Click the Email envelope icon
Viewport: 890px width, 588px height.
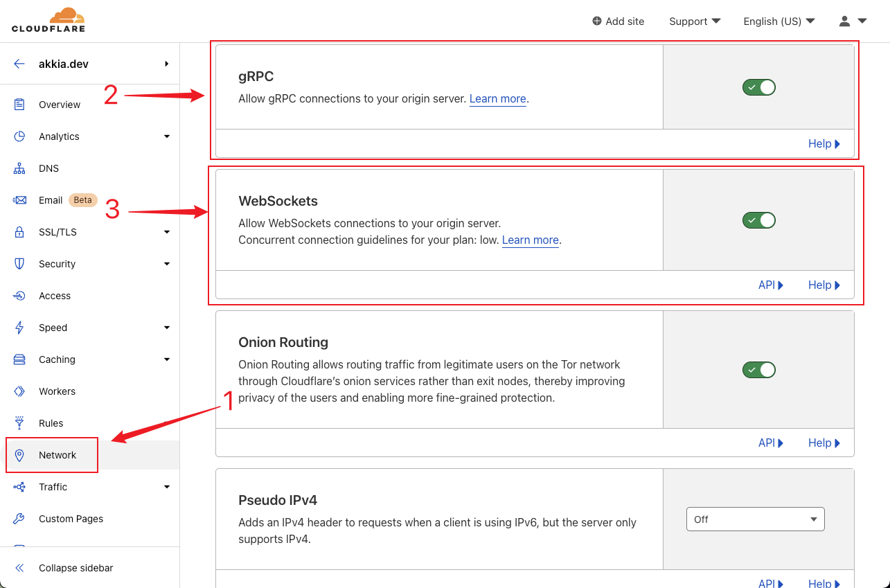pos(19,200)
